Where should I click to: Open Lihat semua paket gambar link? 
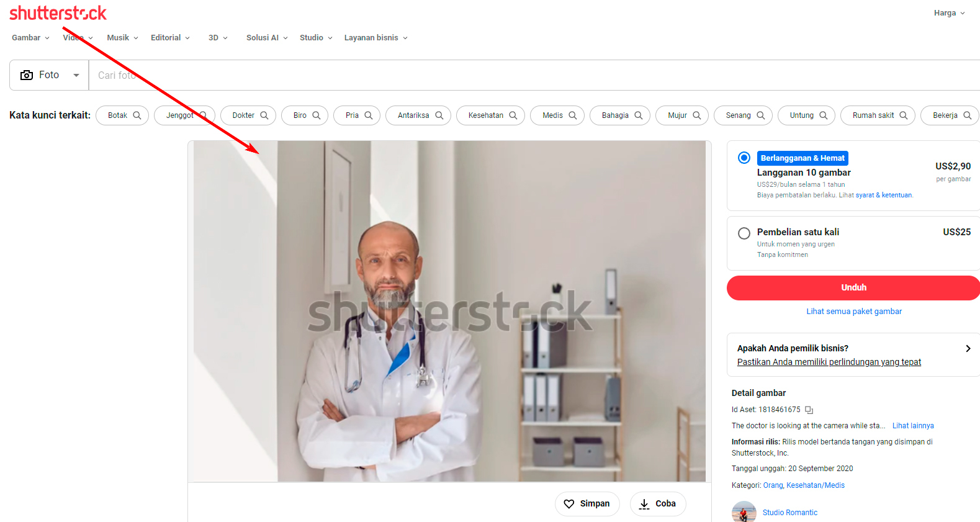pos(853,312)
